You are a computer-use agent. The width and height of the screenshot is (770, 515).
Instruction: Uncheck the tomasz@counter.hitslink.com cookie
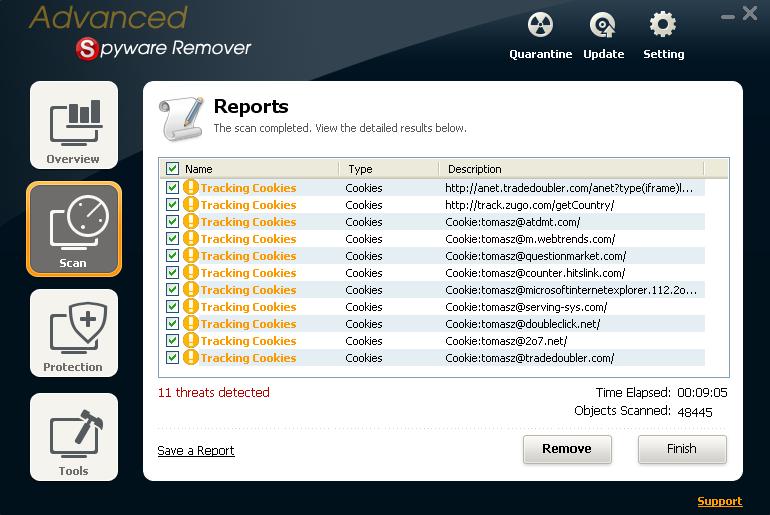coord(172,272)
